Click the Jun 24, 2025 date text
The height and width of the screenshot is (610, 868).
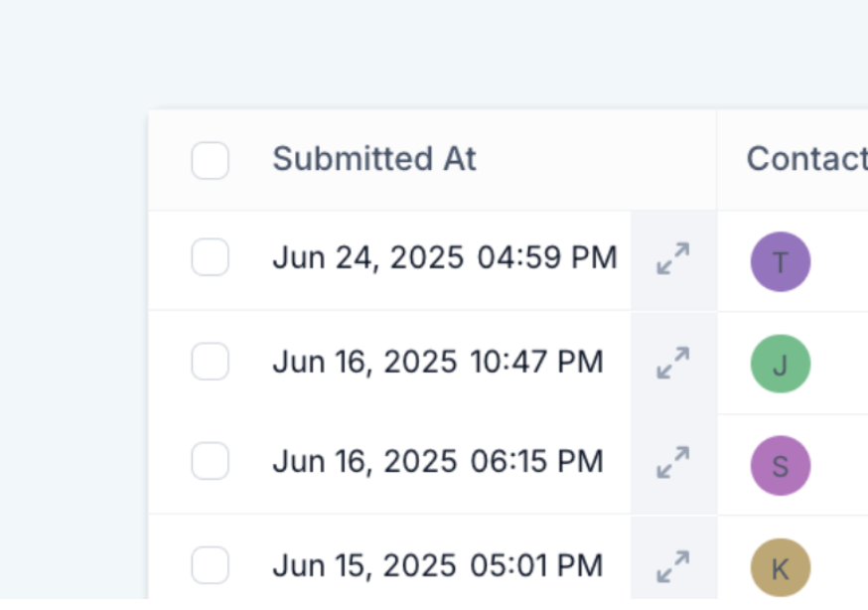click(367, 258)
